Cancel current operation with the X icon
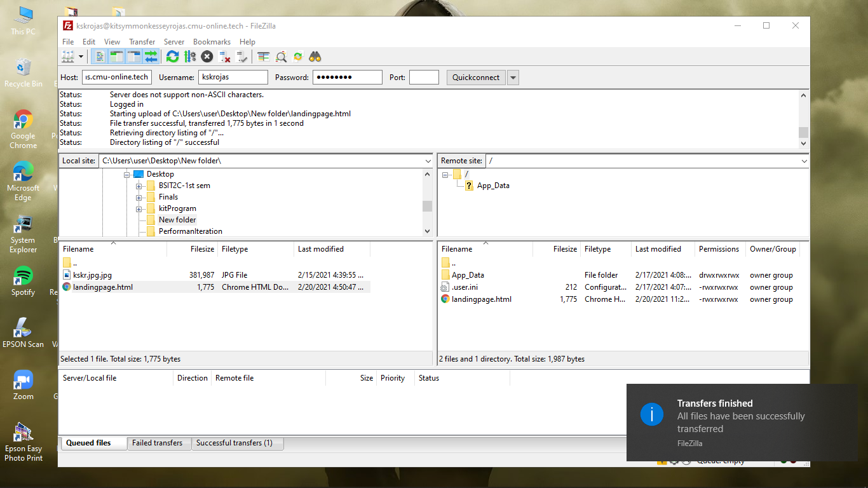The width and height of the screenshot is (868, 488). coord(207,57)
